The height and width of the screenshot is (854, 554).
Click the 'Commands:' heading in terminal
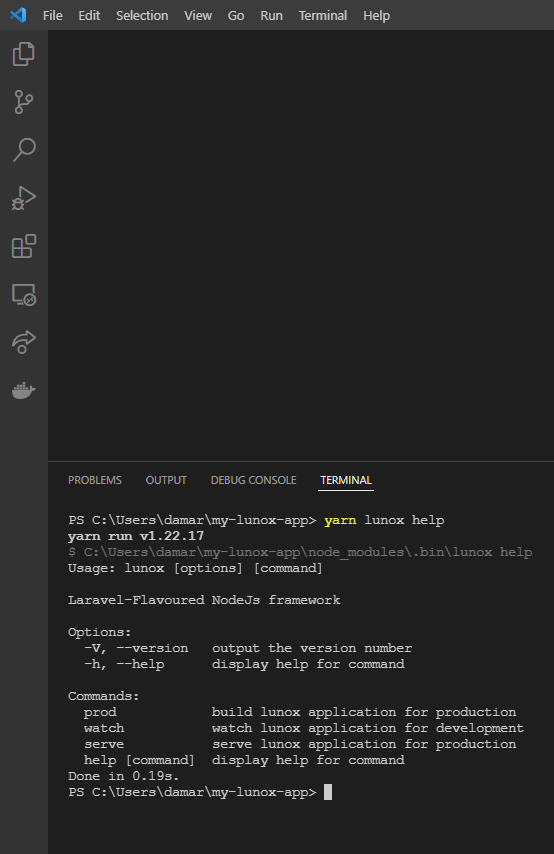click(104, 696)
